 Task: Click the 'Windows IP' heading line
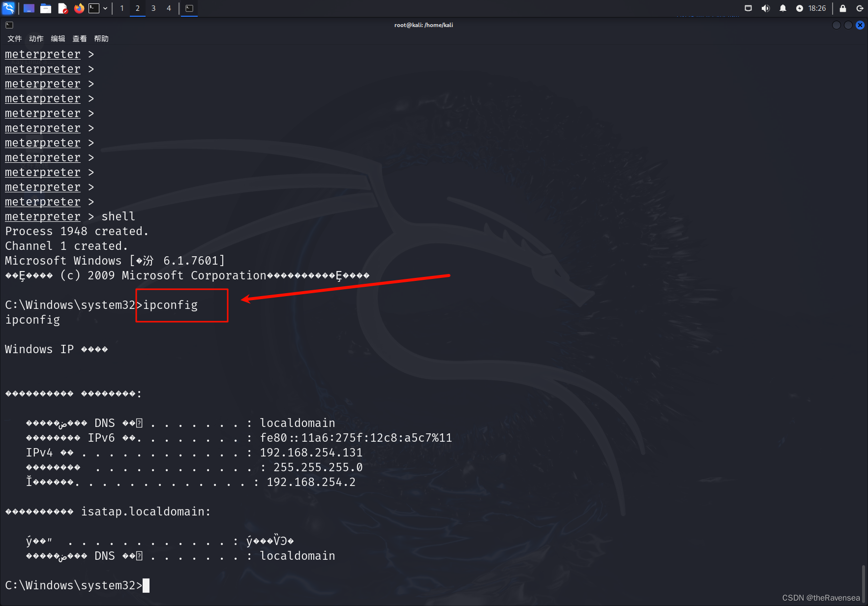click(x=57, y=349)
